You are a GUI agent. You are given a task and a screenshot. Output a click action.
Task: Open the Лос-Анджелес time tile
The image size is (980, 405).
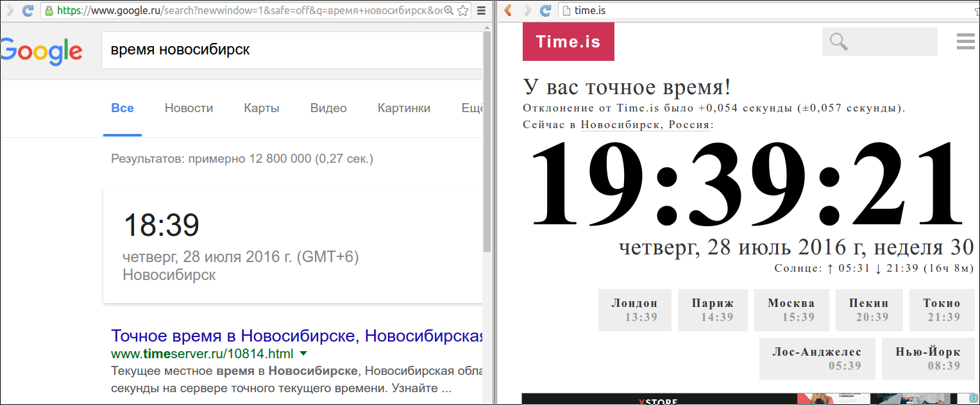816,359
